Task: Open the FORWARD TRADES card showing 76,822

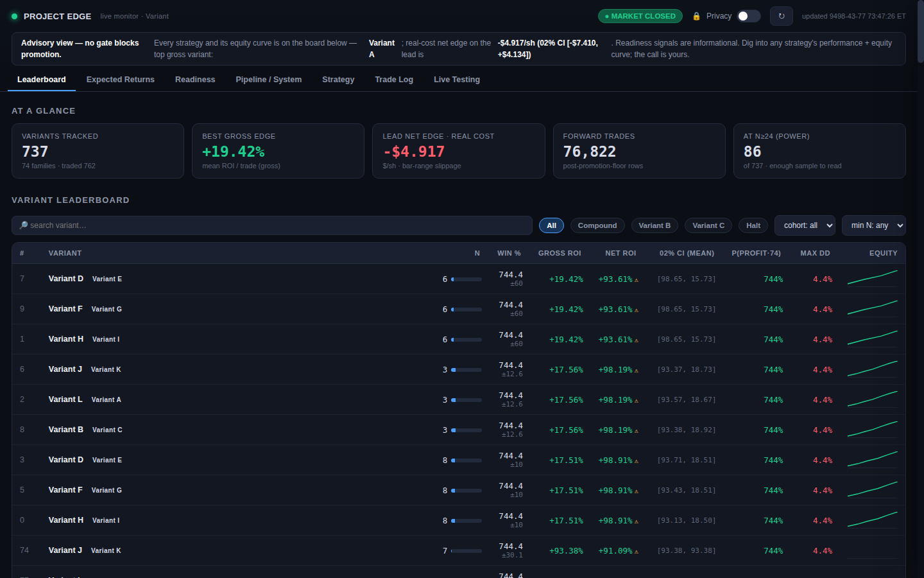Action: click(x=639, y=151)
